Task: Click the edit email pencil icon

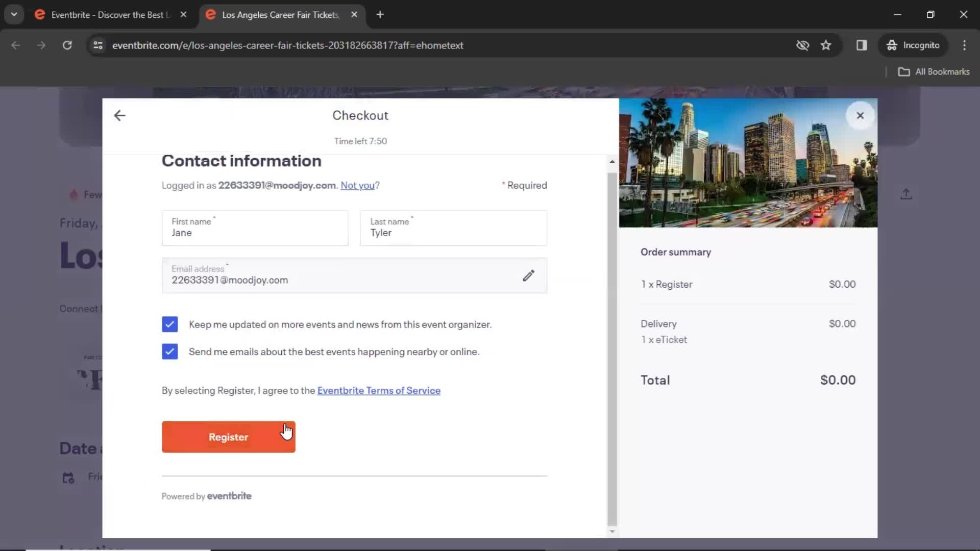Action: click(529, 275)
